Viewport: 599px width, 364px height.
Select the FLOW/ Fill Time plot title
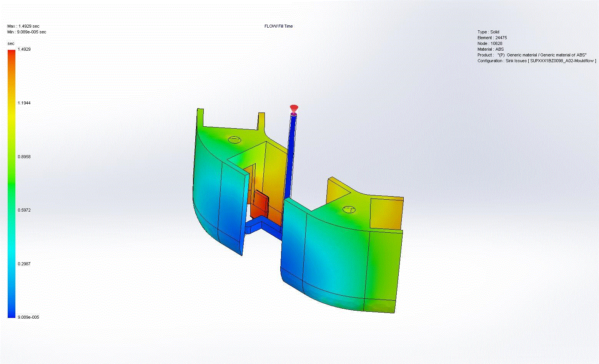(x=278, y=26)
